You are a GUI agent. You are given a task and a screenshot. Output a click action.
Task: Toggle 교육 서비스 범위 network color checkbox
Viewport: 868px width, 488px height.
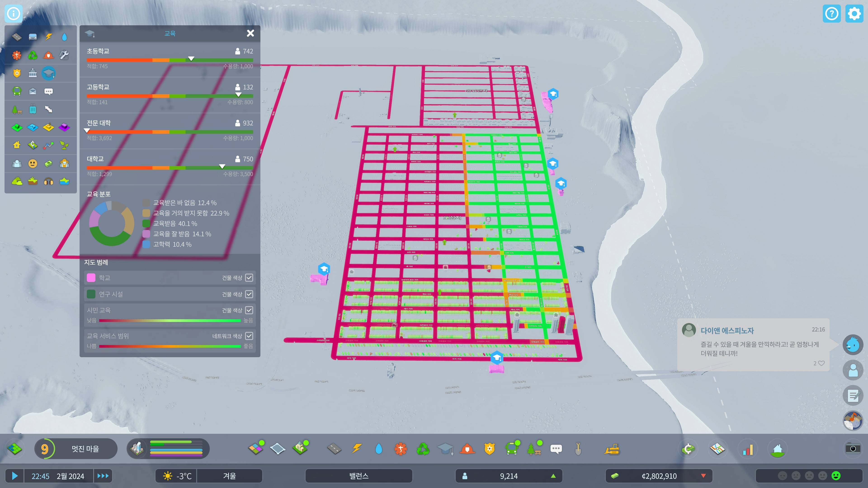click(249, 336)
